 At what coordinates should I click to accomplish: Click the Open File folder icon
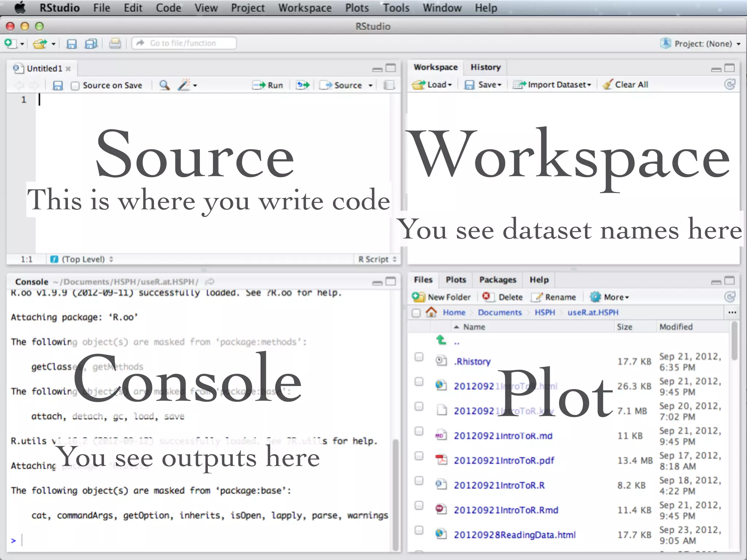[40, 44]
